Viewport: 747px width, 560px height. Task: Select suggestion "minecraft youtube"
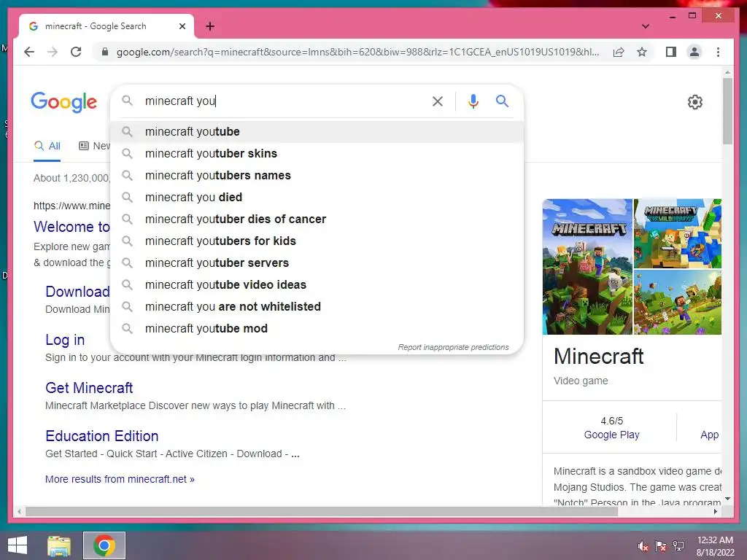[317, 131]
